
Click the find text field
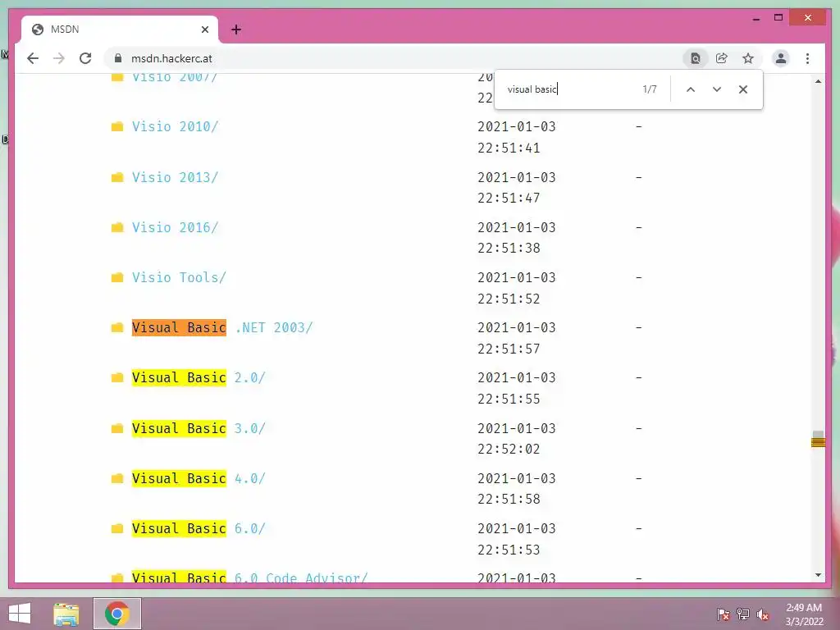pyautogui.click(x=571, y=89)
